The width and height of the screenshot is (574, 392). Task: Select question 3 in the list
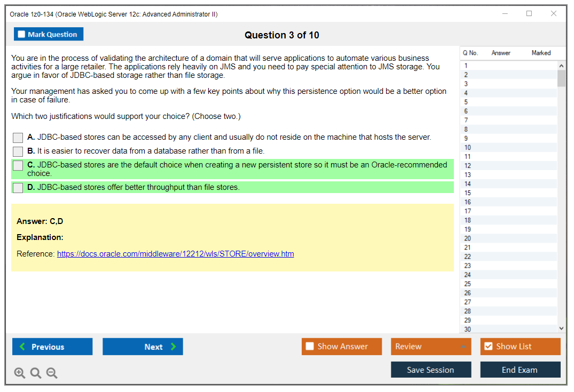coord(508,84)
